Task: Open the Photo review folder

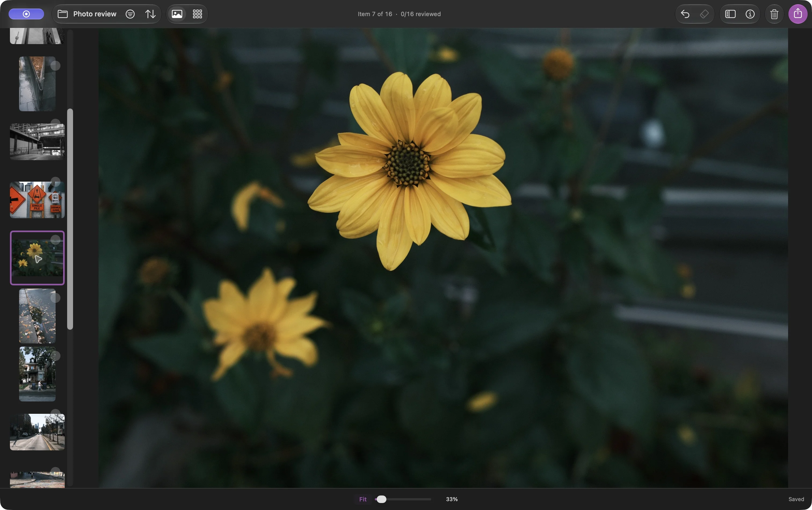Action: pos(87,14)
